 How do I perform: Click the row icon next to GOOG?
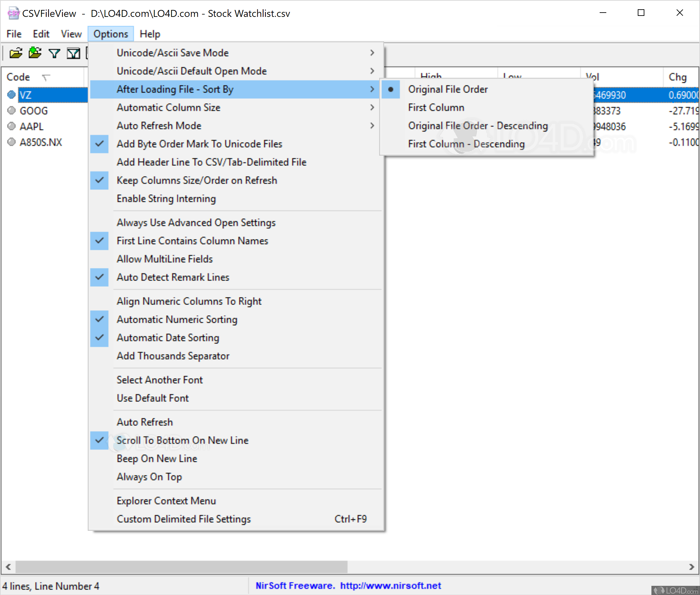[x=12, y=110]
